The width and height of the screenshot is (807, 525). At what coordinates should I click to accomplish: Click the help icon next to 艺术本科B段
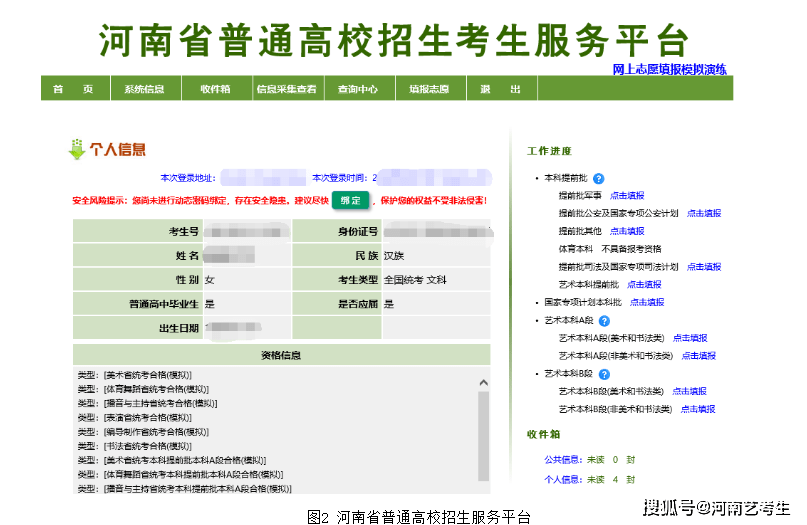(604, 374)
